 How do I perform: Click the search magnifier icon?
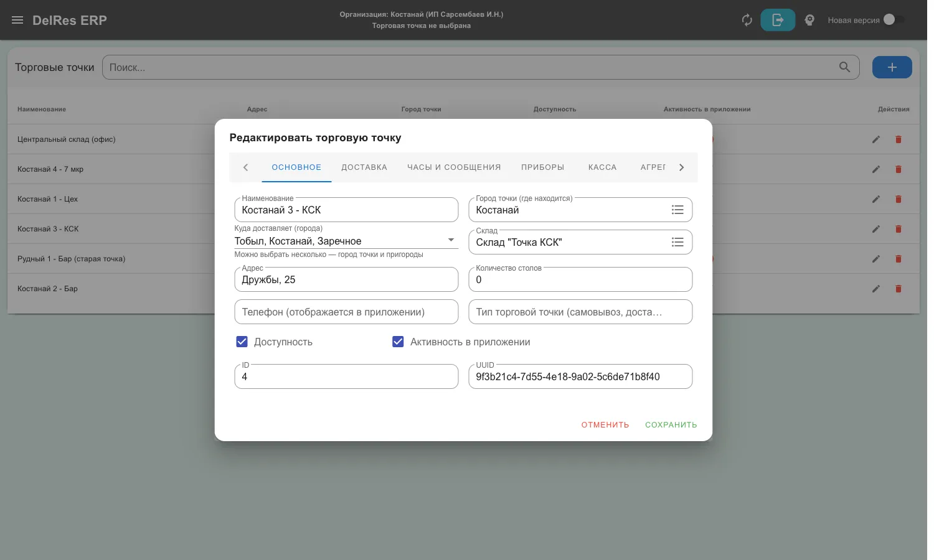click(844, 67)
